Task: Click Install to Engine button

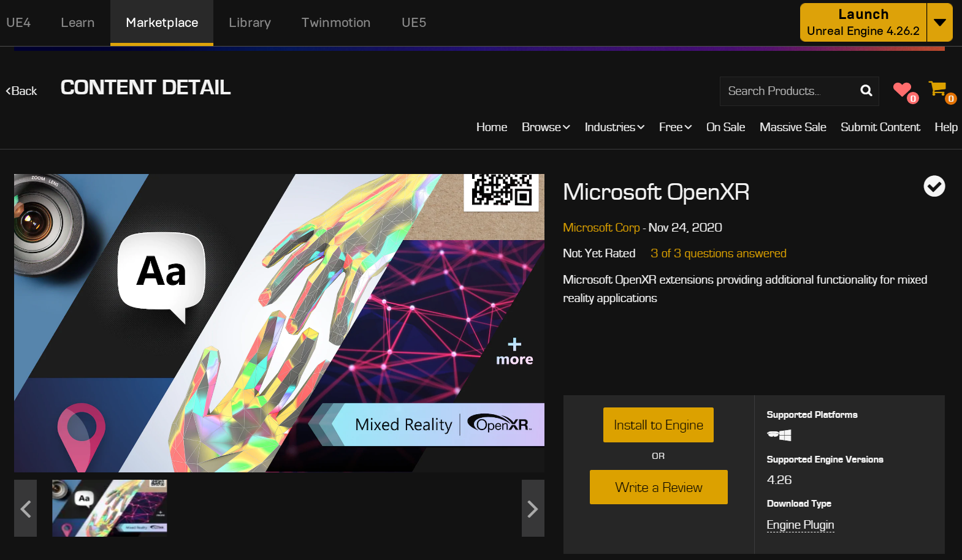Action: click(x=659, y=425)
